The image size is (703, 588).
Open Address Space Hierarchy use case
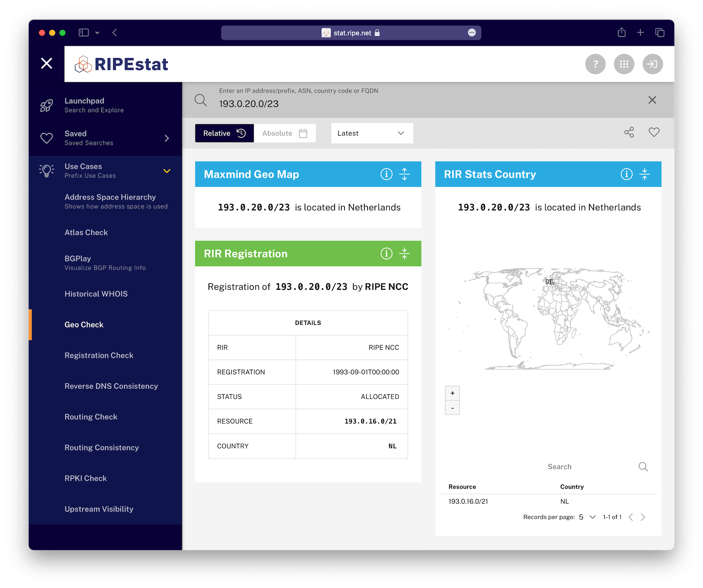tap(116, 201)
